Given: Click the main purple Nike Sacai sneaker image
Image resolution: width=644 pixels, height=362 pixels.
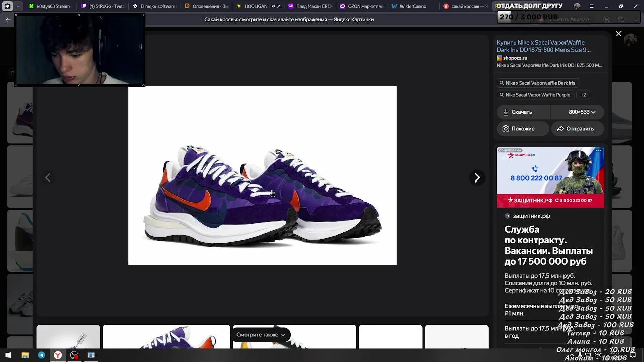Looking at the screenshot, I should click(263, 176).
